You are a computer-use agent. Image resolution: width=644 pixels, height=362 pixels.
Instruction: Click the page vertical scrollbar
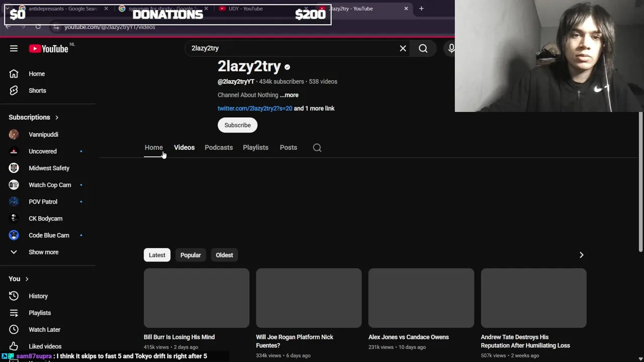click(x=640, y=182)
